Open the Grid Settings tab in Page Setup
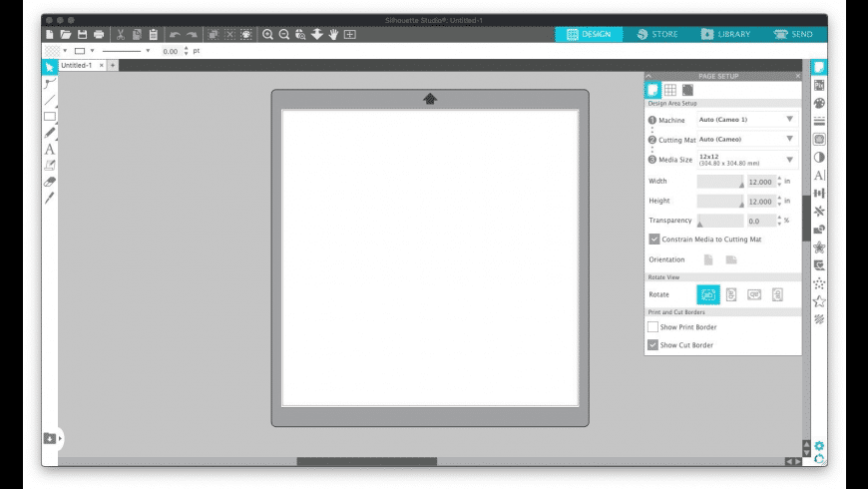 pos(670,90)
